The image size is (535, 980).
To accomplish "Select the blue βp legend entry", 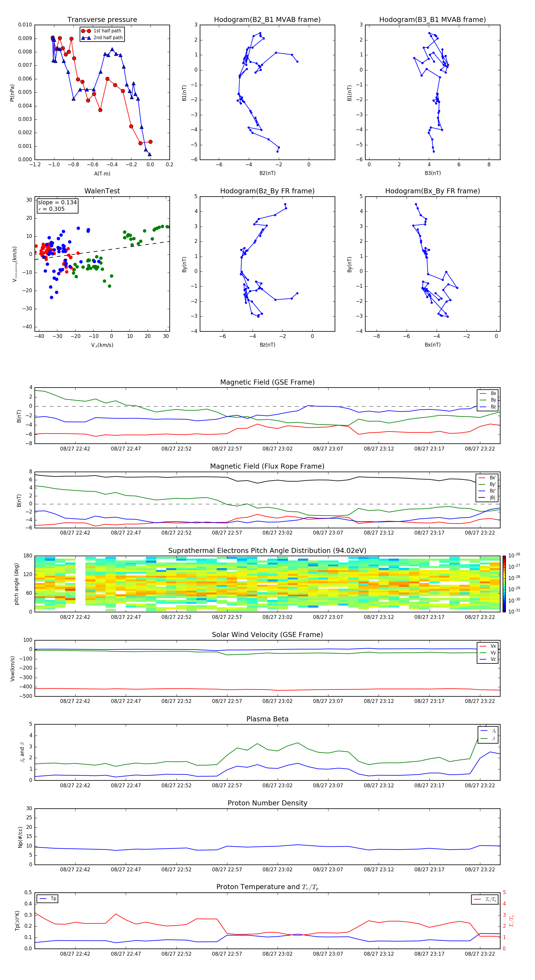I will pyautogui.click(x=488, y=731).
